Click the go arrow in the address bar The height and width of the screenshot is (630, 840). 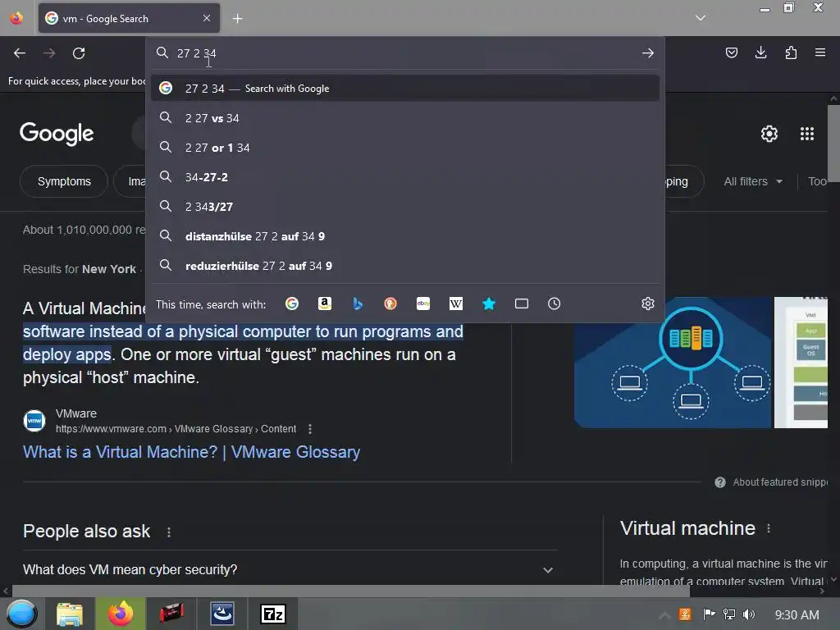coord(648,53)
